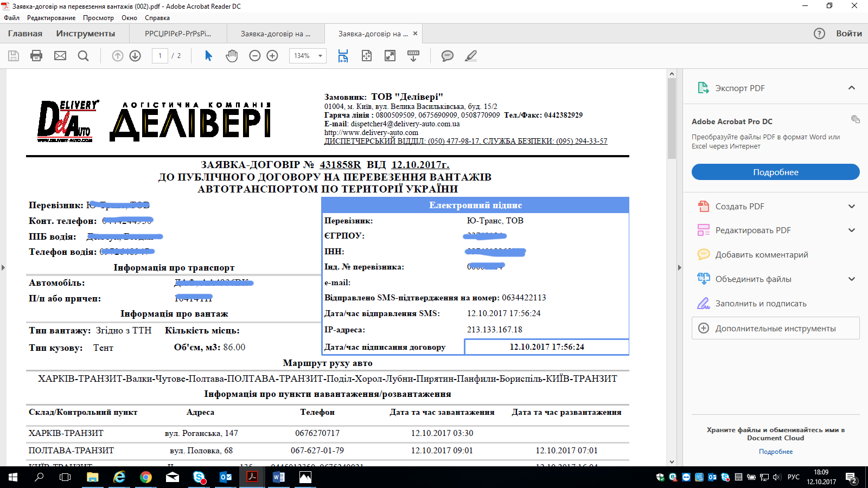The width and height of the screenshot is (868, 488).
Task: Print the document using printer icon
Action: coord(36,56)
